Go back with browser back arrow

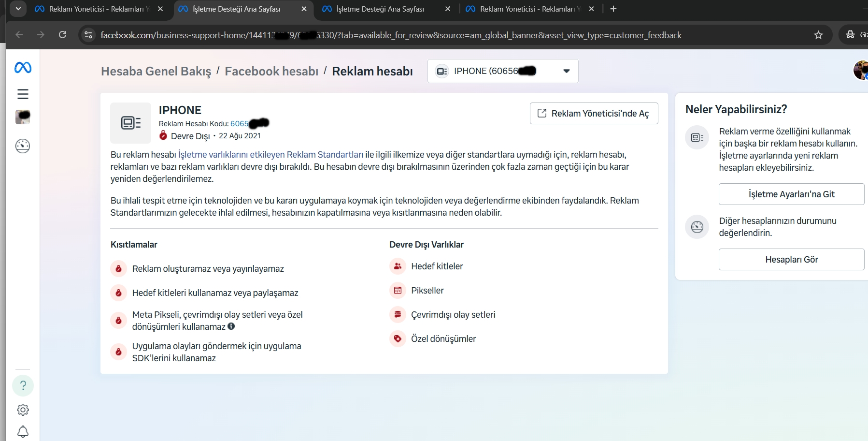(x=19, y=35)
